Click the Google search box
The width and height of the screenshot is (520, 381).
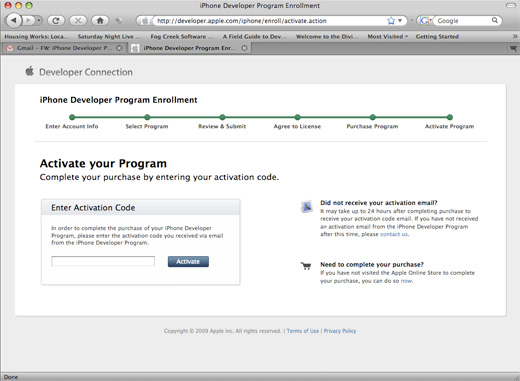click(463, 21)
